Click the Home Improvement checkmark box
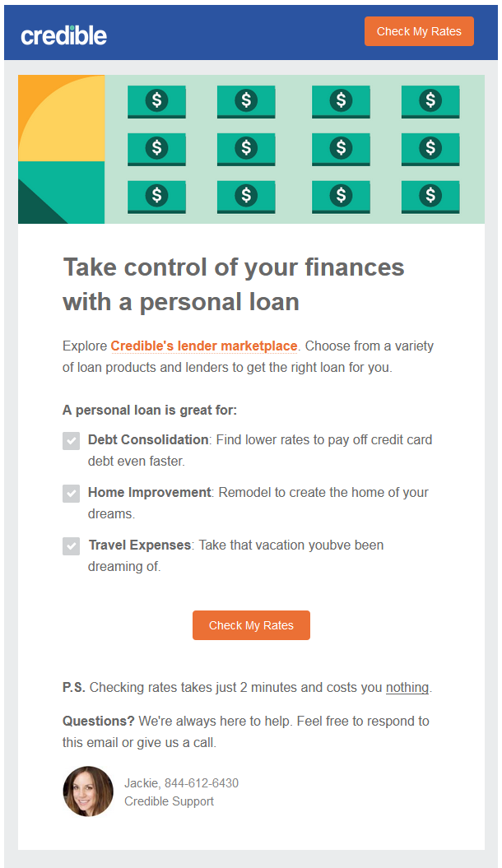 tap(72, 494)
